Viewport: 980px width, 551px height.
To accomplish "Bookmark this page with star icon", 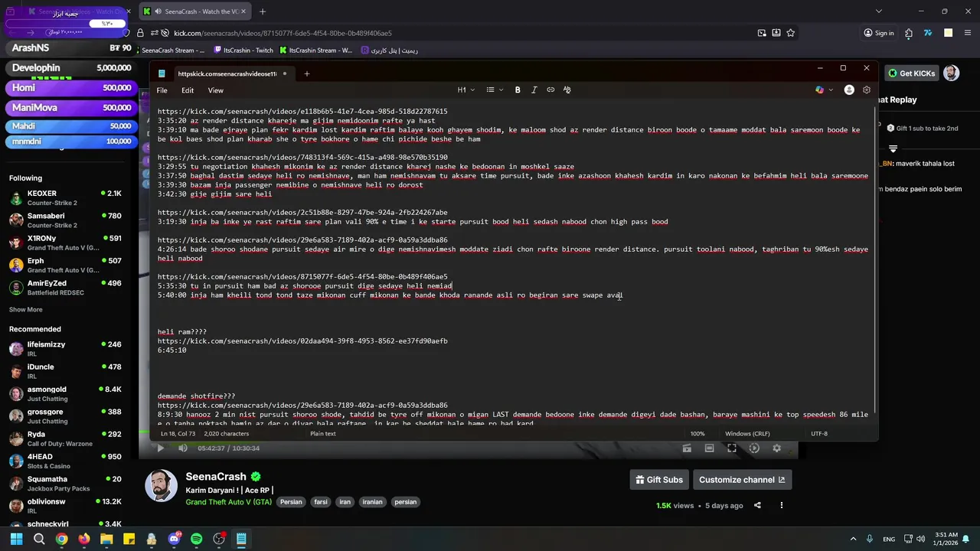I will [x=791, y=33].
